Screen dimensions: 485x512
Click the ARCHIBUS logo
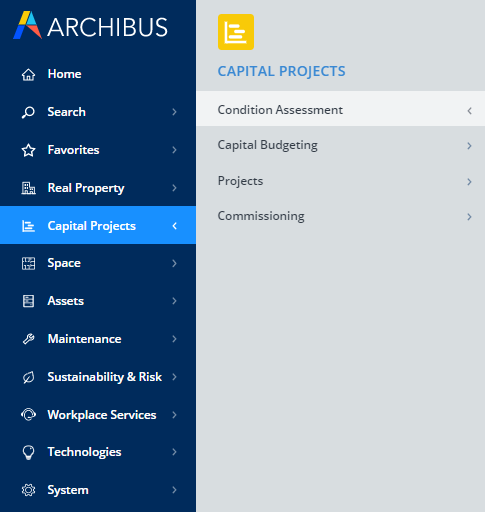click(90, 25)
